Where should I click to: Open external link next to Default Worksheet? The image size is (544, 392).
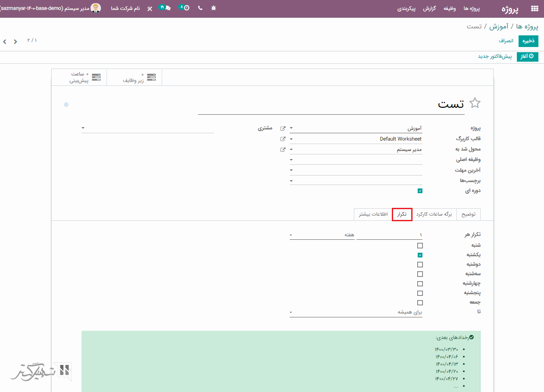pyautogui.click(x=283, y=139)
